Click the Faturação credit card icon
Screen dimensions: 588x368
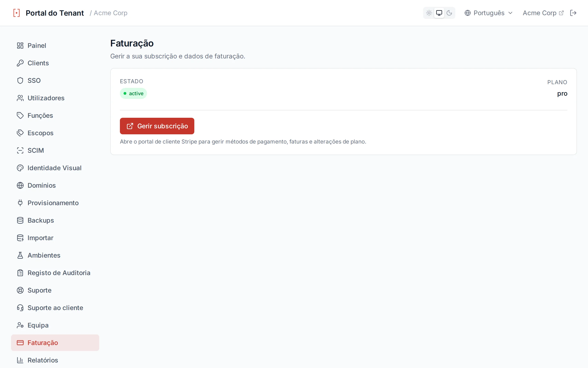point(20,343)
